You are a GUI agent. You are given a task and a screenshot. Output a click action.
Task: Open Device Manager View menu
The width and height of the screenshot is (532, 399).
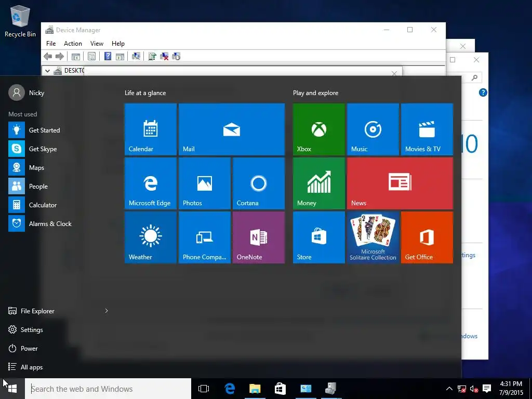[x=97, y=44]
